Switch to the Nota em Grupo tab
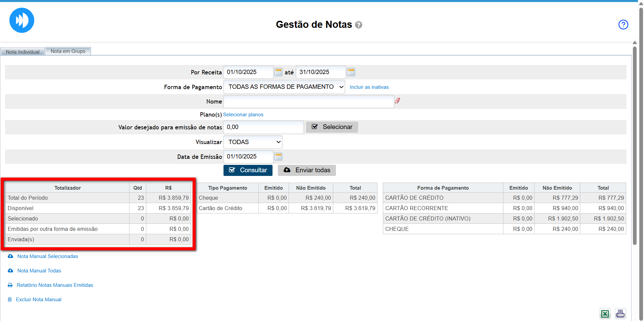The width and height of the screenshot is (644, 321). (68, 51)
